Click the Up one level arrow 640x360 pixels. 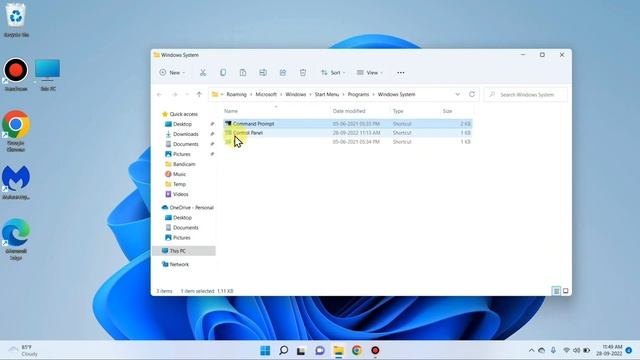[199, 94]
